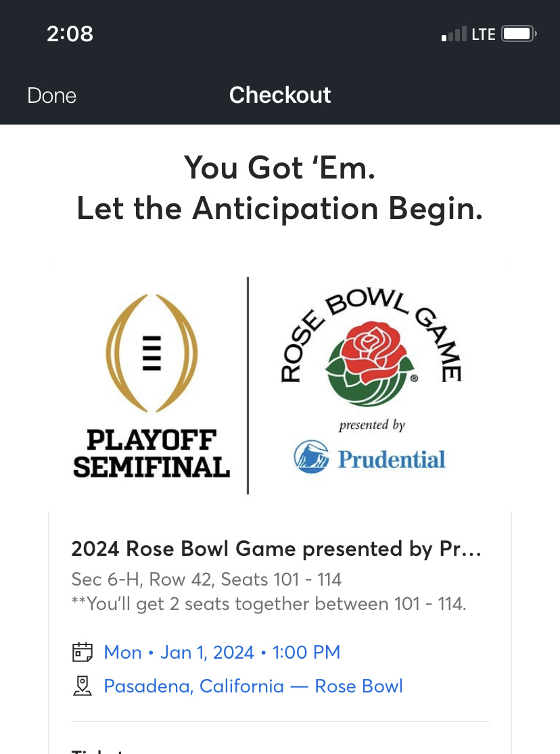Tap the calendar icon beside the date
Screen dimensions: 560x754
click(x=82, y=653)
